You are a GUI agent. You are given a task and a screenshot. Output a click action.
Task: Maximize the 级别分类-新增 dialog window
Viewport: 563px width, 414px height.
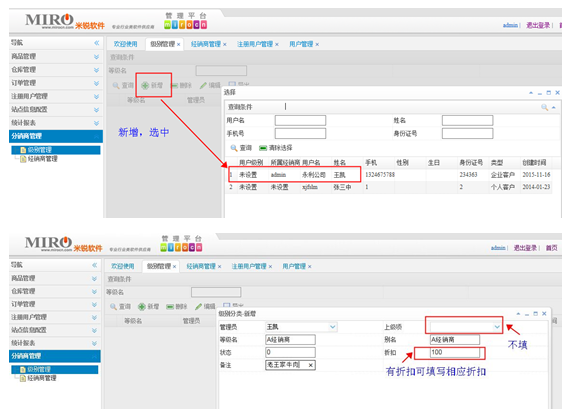coord(535,313)
